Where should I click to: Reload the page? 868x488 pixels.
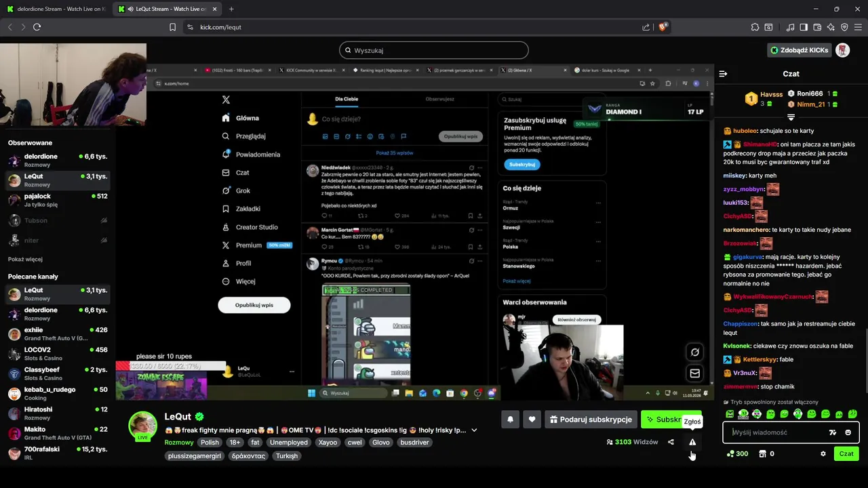click(x=37, y=27)
